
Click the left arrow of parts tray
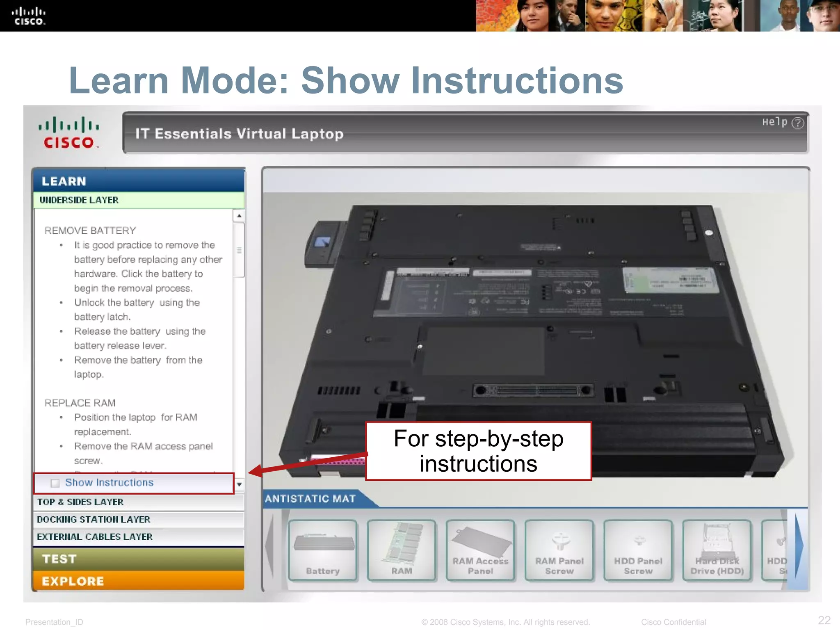tap(269, 546)
